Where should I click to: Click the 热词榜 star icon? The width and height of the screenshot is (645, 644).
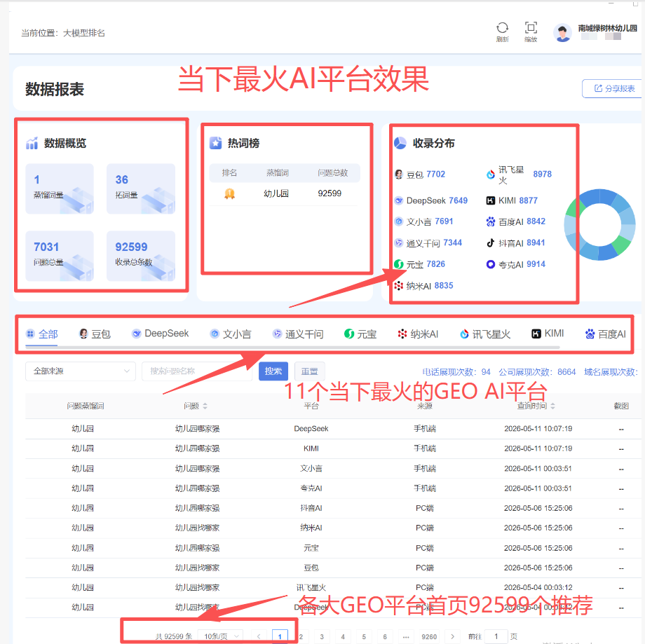tap(215, 143)
